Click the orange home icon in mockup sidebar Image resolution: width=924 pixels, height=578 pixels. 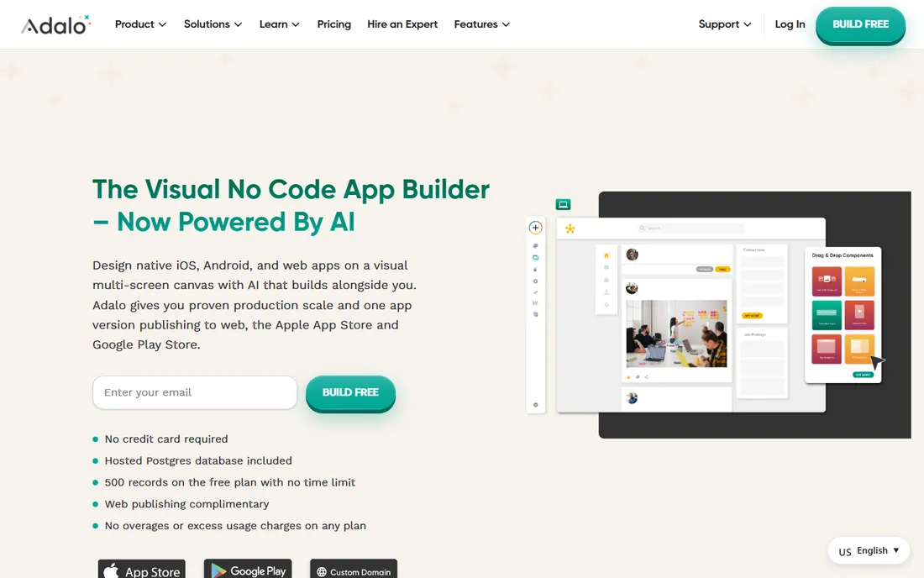[606, 255]
